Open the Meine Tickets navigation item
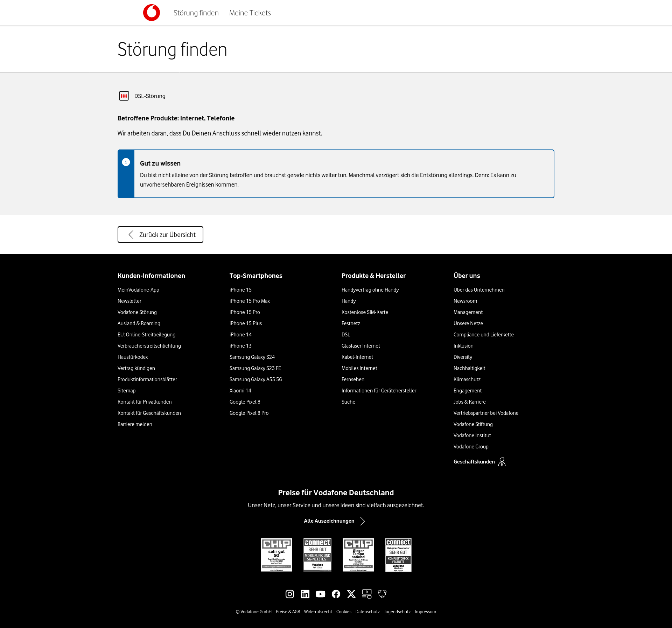Image resolution: width=672 pixels, height=628 pixels. [250, 13]
